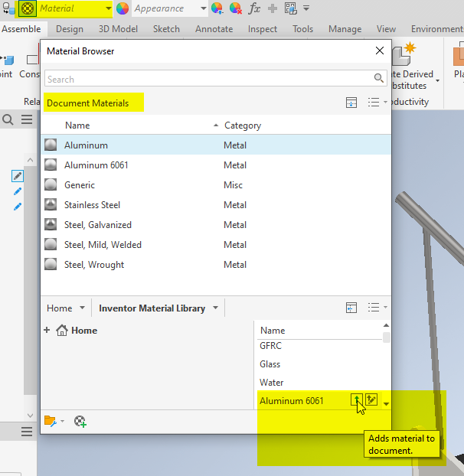Screen dimensions: 464x476
Task: Close the Material Browser dialog
Action: [380, 51]
